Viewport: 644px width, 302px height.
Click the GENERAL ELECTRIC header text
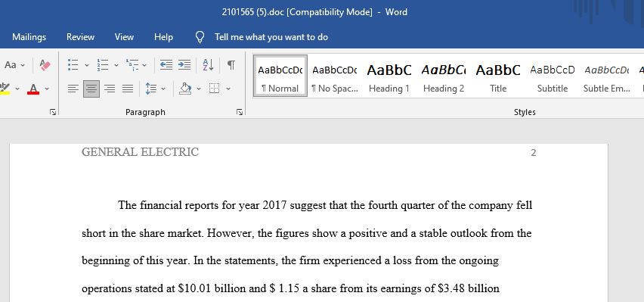click(x=140, y=152)
